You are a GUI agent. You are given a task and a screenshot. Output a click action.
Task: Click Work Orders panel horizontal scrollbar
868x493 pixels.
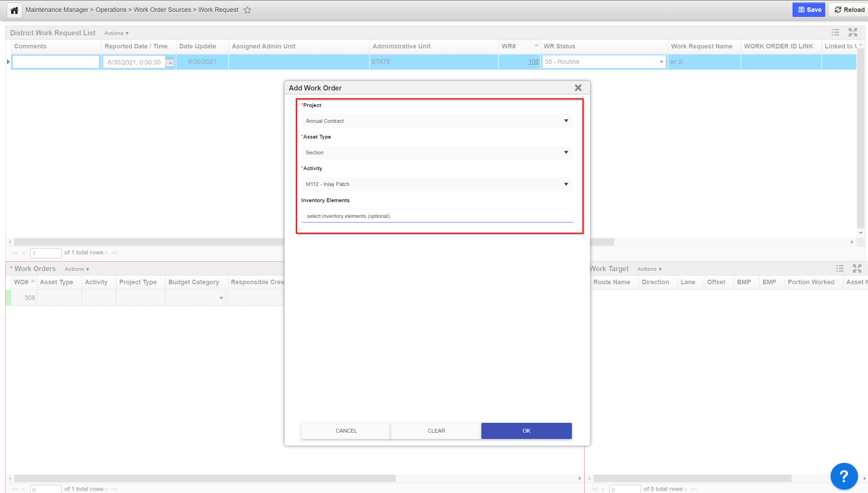click(205, 478)
